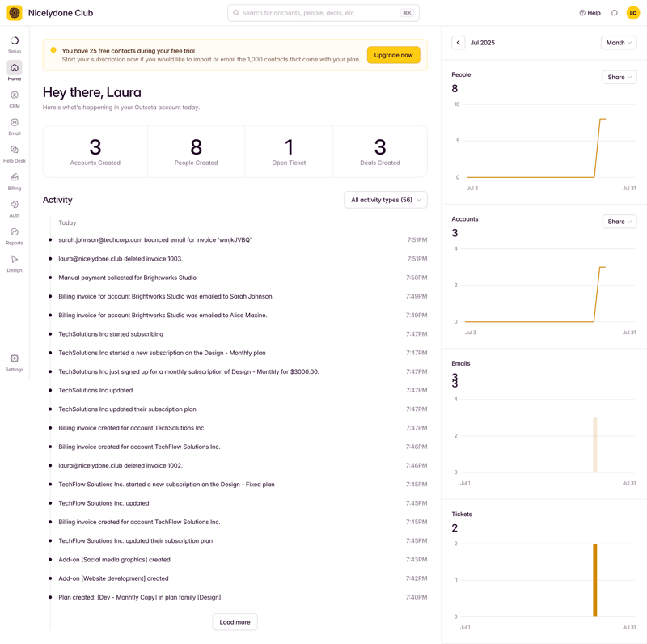This screenshot has width=647, height=644.
Task: Navigate to the Email section icon
Action: pos(14,121)
